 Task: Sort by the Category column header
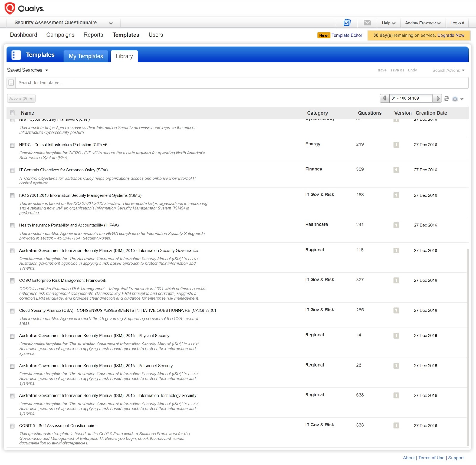pos(317,113)
